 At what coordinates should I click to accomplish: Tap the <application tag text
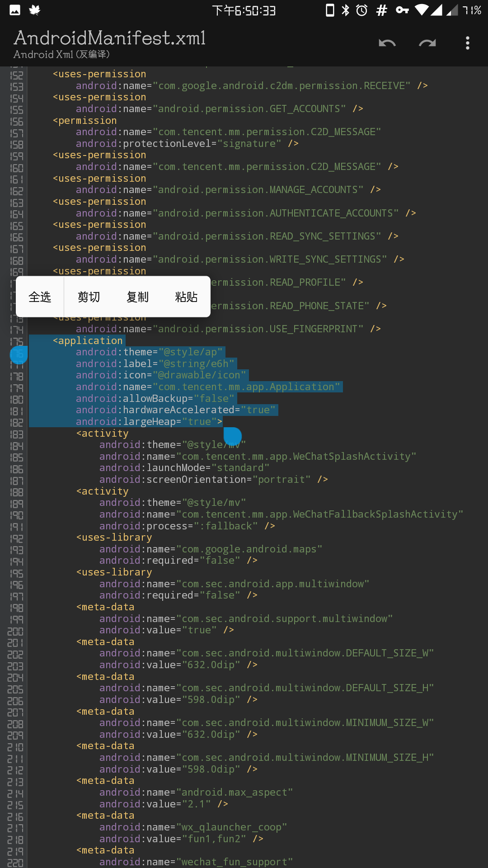coord(88,341)
